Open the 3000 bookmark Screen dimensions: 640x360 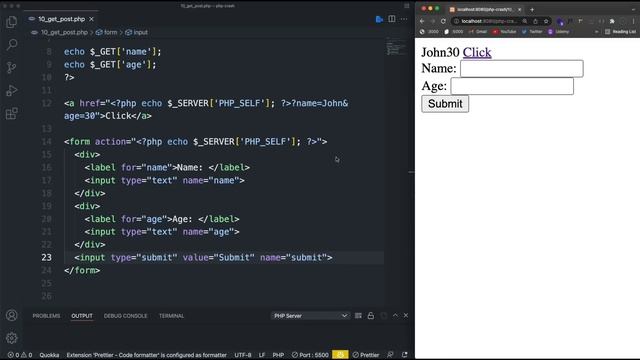tap(429, 31)
